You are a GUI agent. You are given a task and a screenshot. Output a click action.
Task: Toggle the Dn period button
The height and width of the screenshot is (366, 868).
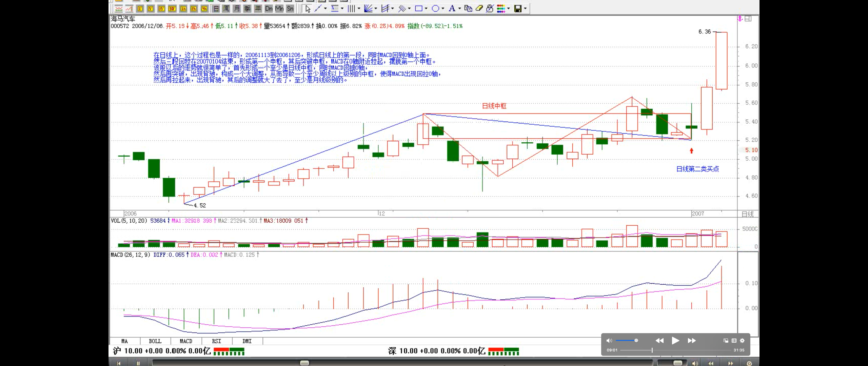pos(269,9)
